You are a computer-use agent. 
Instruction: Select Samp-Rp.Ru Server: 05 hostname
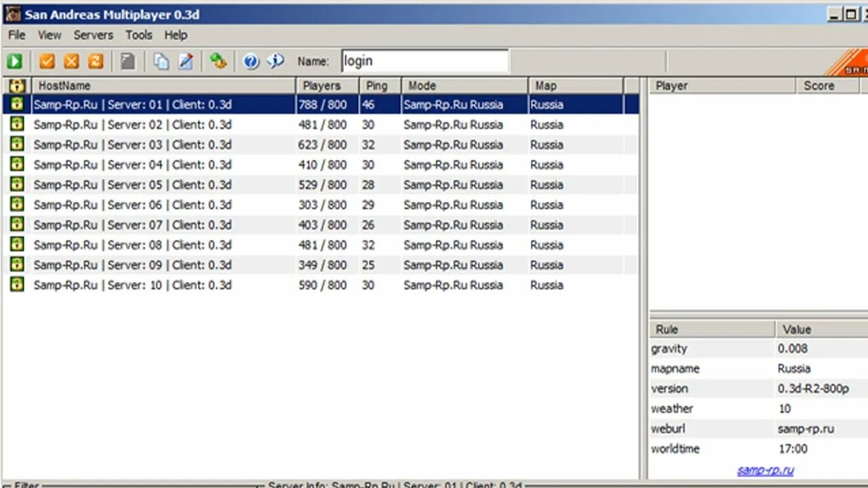(x=133, y=184)
